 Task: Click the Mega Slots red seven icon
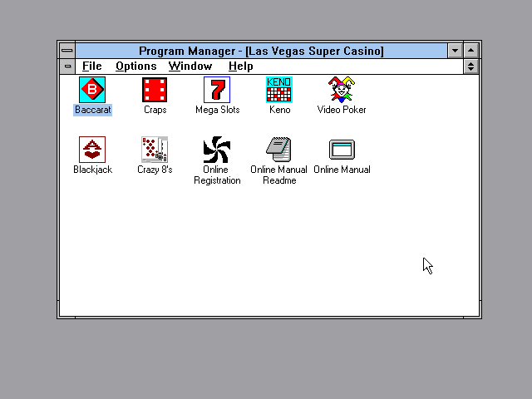pyautogui.click(x=217, y=90)
